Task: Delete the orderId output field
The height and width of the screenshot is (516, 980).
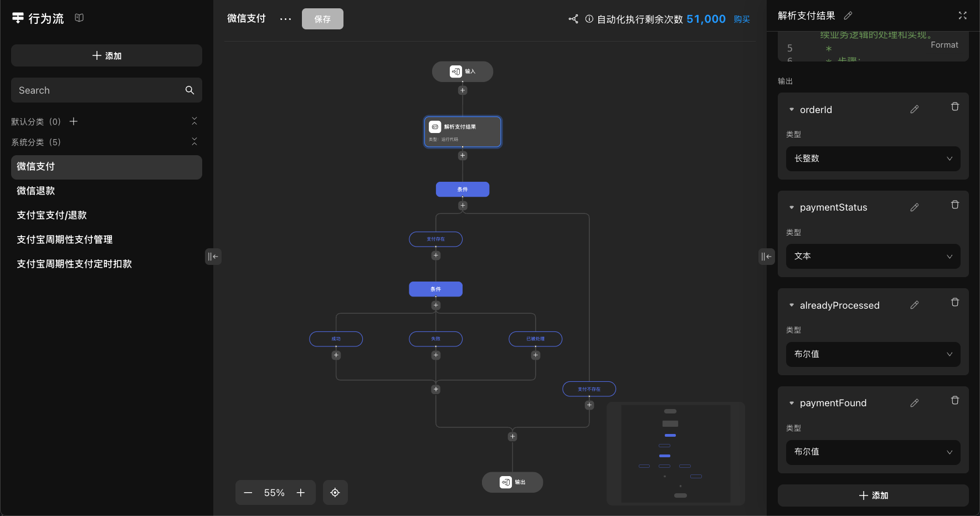Action: click(x=955, y=107)
